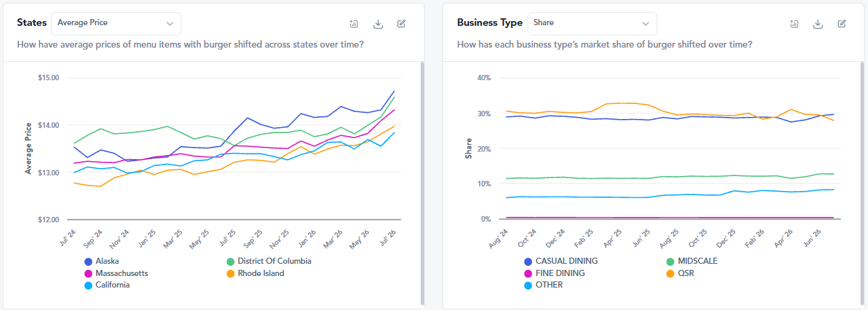Toggle the Massachusetts legend entry
The width and height of the screenshot is (868, 310).
pyautogui.click(x=116, y=273)
